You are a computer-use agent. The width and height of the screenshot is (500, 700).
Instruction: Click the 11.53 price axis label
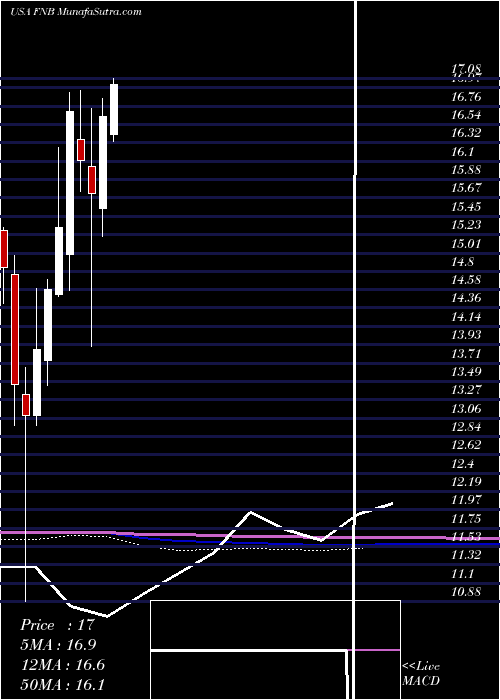click(466, 537)
